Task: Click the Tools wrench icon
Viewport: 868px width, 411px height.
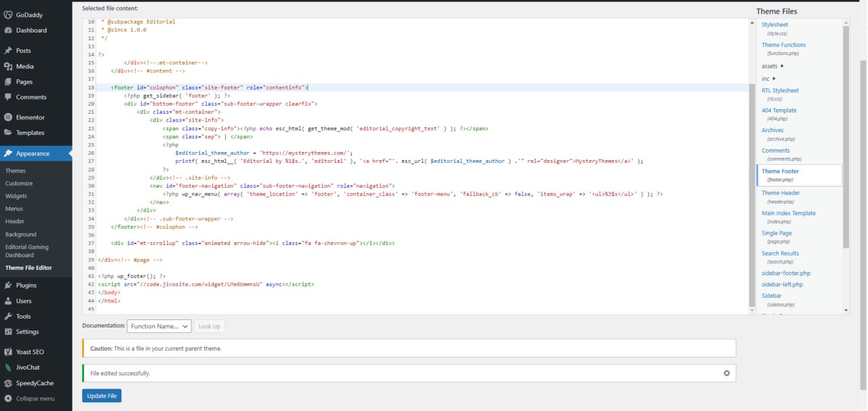Action: click(x=7, y=317)
